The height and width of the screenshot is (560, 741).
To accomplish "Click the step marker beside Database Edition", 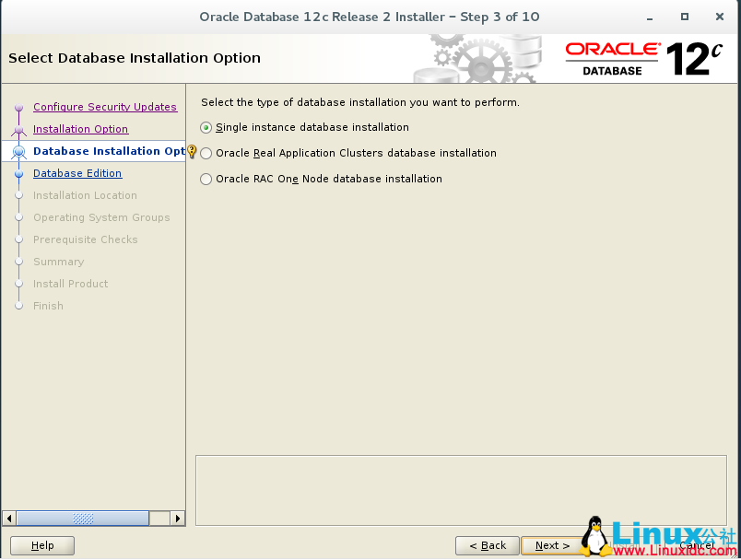I will pos(18,173).
